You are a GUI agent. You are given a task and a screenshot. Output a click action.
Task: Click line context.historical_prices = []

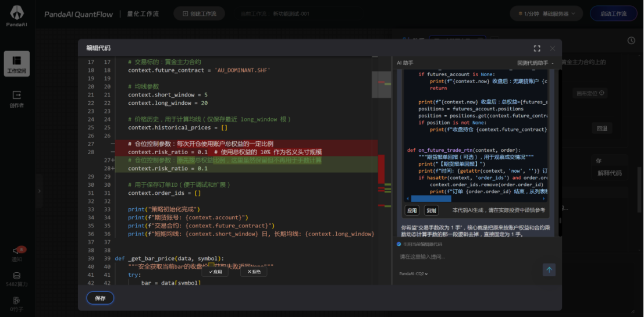tap(177, 127)
